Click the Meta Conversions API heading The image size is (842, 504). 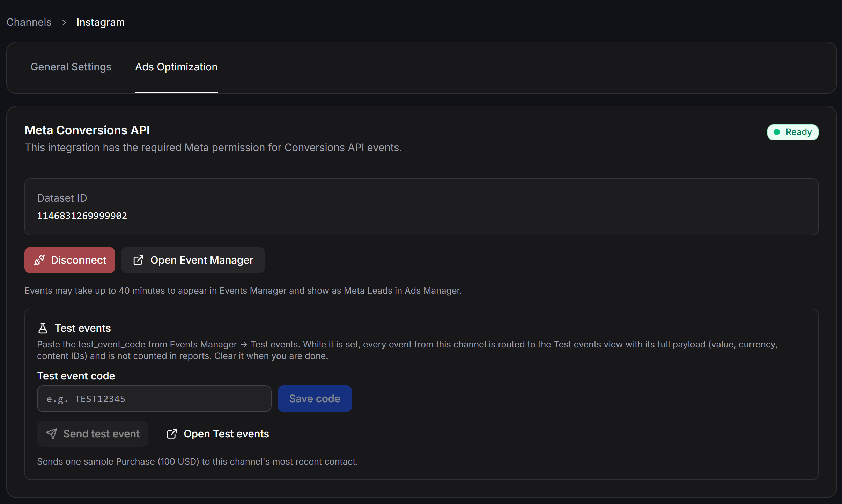[87, 130]
